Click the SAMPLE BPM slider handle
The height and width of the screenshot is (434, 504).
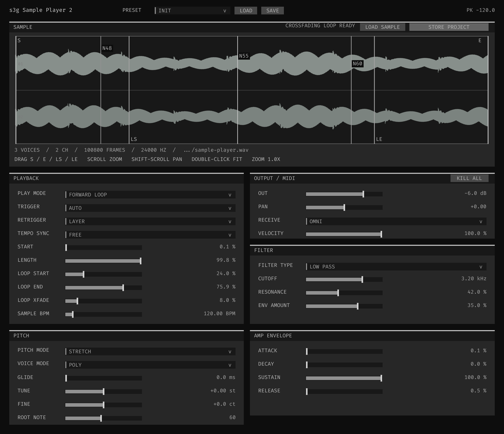(x=73, y=315)
